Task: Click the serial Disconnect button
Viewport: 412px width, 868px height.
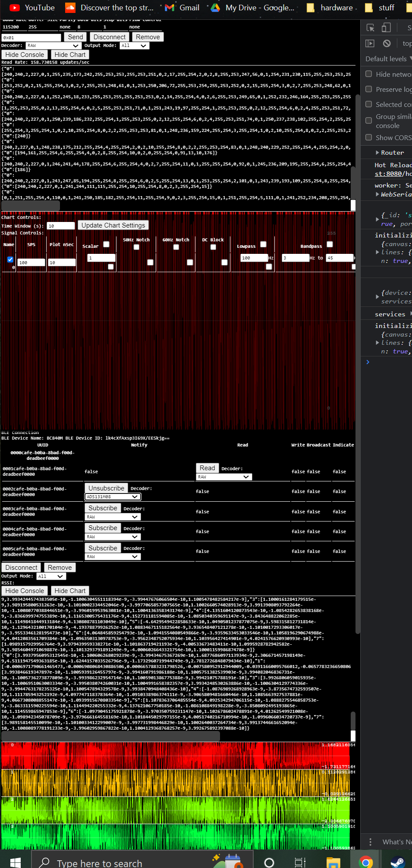Action: tap(110, 37)
